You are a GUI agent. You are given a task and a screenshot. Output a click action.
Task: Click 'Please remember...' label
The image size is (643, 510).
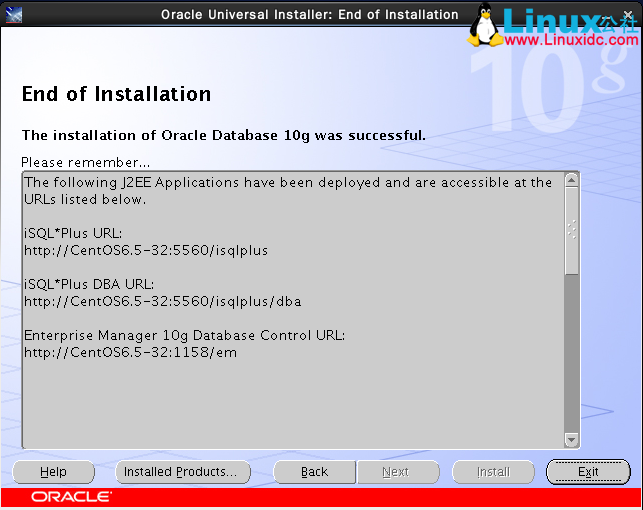click(x=86, y=162)
